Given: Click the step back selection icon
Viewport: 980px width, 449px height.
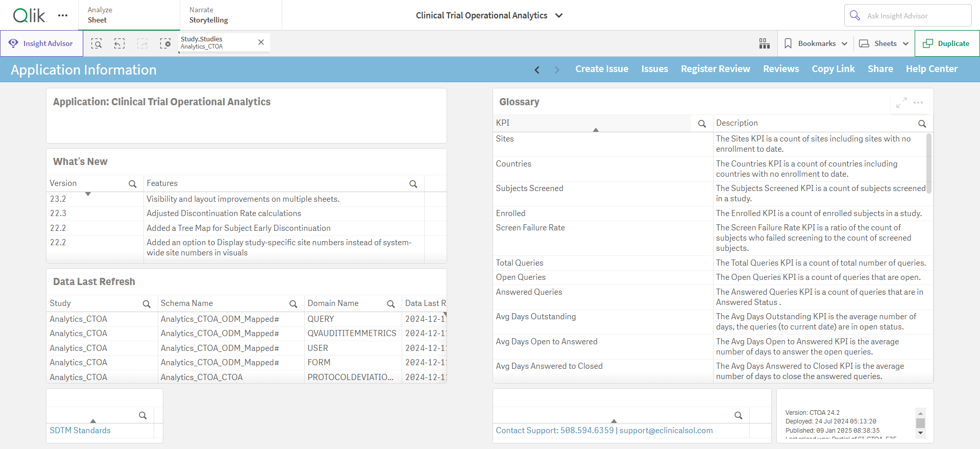Looking at the screenshot, I should (x=119, y=43).
